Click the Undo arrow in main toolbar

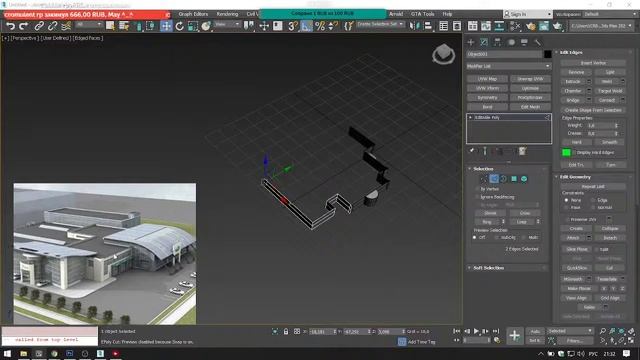click(x=10, y=27)
